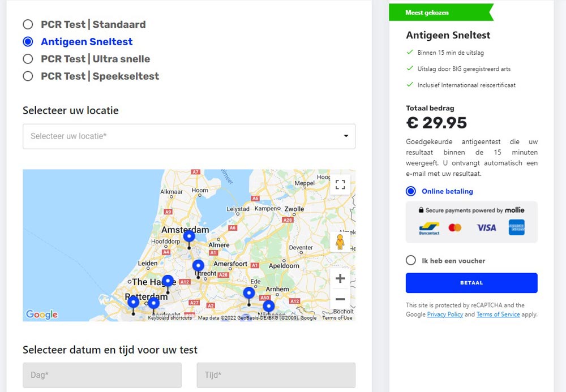Viewport: 566px width, 392px height.
Task: Click the American Express card icon
Action: [516, 227]
